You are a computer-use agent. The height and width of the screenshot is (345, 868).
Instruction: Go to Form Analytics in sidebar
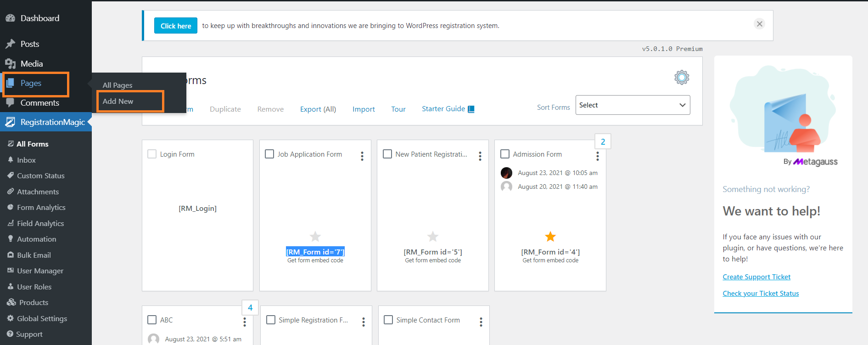(x=41, y=208)
